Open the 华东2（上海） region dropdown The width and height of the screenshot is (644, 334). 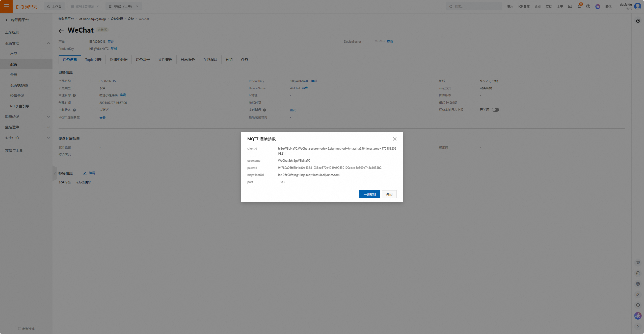click(123, 6)
